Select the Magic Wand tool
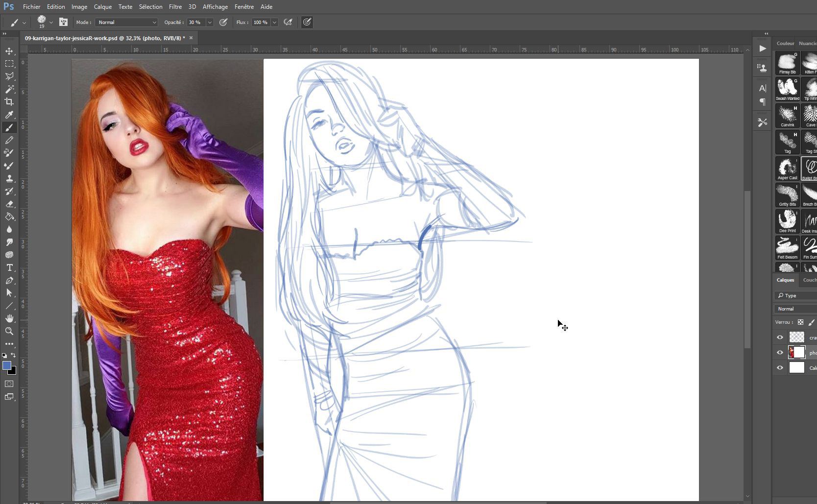 [x=9, y=89]
